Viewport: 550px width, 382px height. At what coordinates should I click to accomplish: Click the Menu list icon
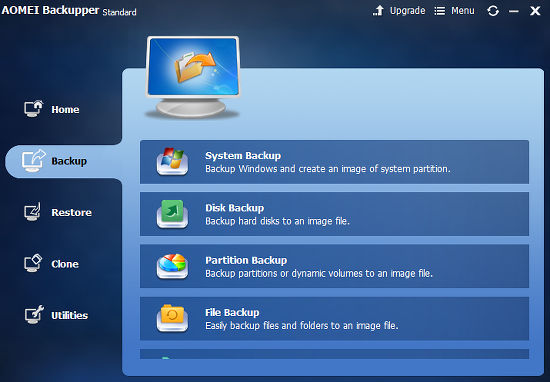[x=440, y=11]
